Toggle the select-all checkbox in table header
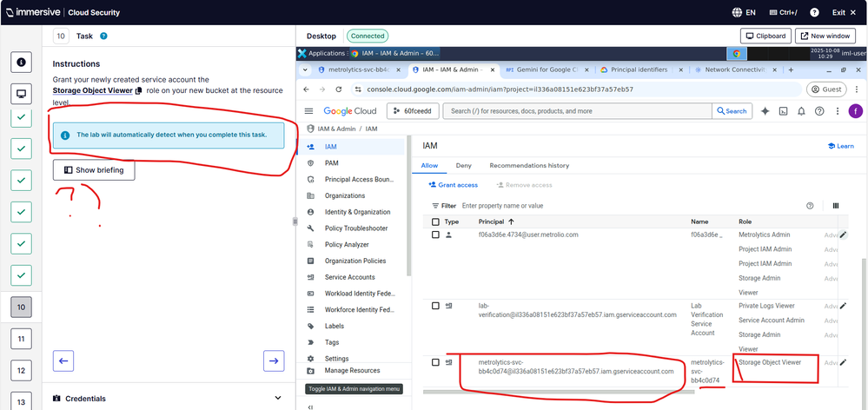868x410 pixels. coord(435,222)
